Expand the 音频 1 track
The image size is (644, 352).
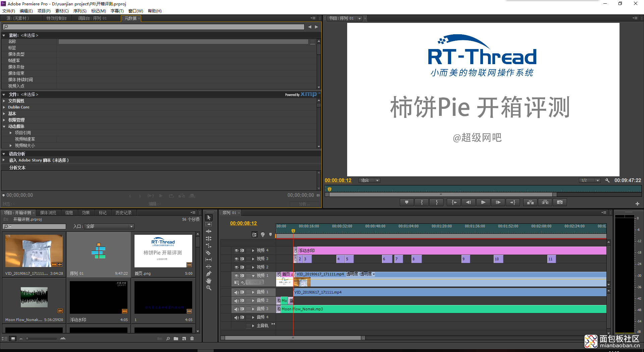point(253,292)
